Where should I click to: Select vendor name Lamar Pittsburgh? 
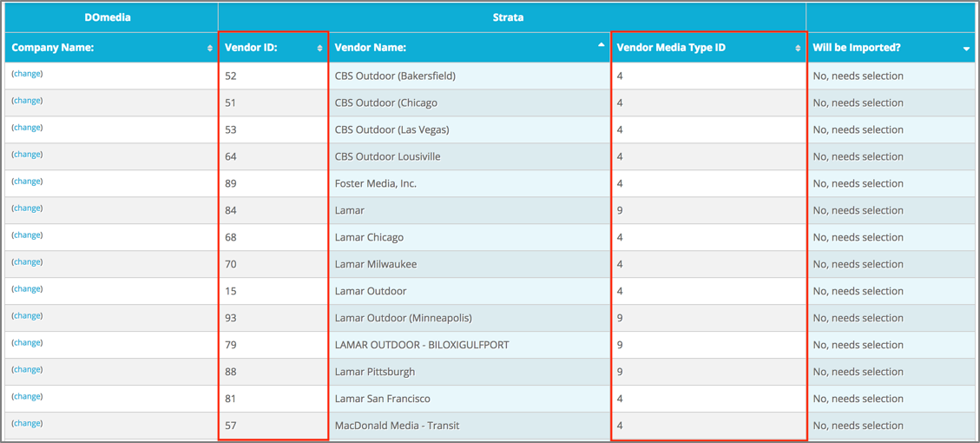375,373
